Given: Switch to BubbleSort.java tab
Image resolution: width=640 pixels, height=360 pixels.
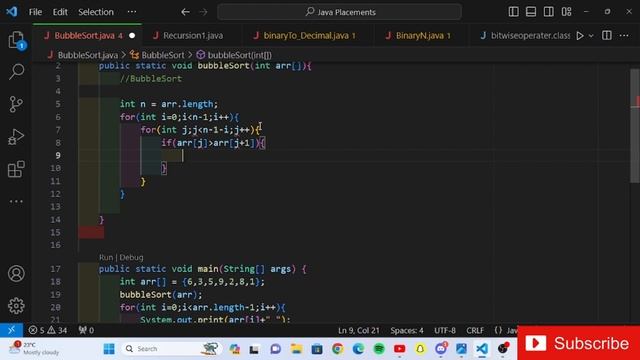Looking at the screenshot, I should (x=88, y=36).
